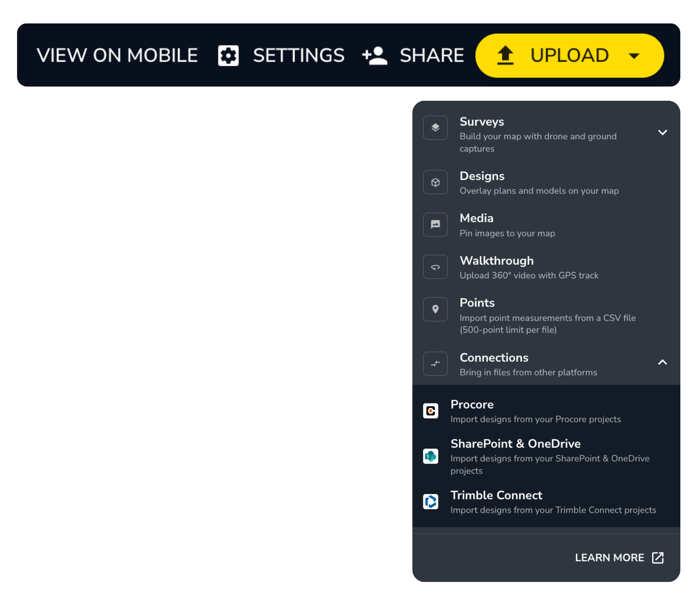Select the Surveys menu entry
This screenshot has height=616, width=697.
point(546,134)
